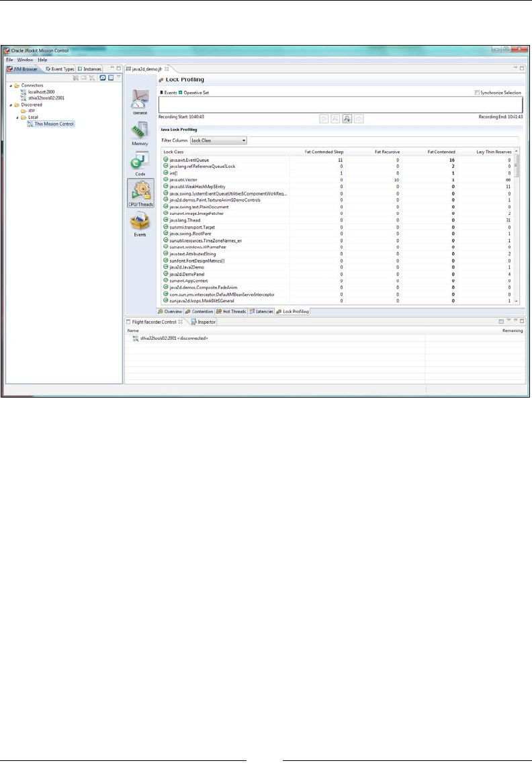Maximize the java2d_demo.jfr editor area
The image size is (532, 767).
click(522, 68)
